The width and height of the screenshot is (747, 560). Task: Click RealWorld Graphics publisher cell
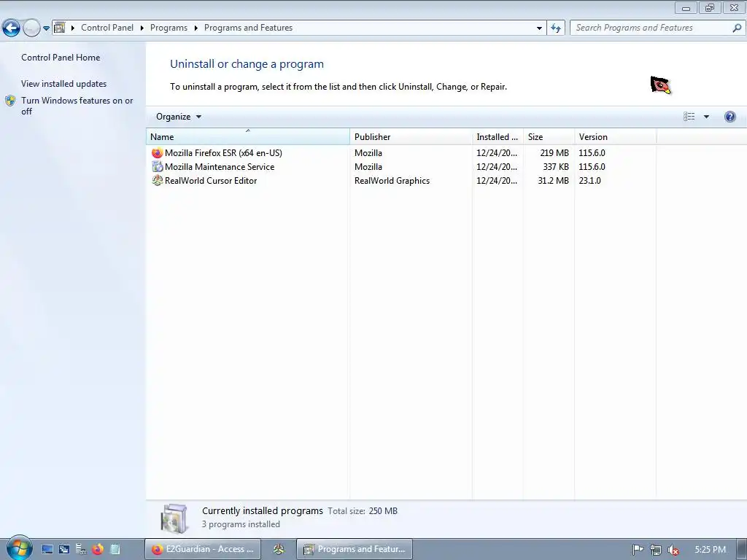pos(392,181)
